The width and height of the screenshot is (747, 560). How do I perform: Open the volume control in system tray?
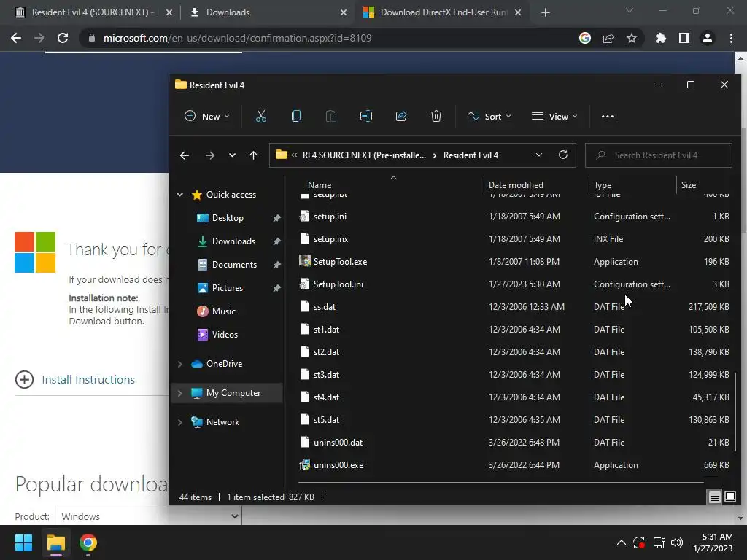677,542
